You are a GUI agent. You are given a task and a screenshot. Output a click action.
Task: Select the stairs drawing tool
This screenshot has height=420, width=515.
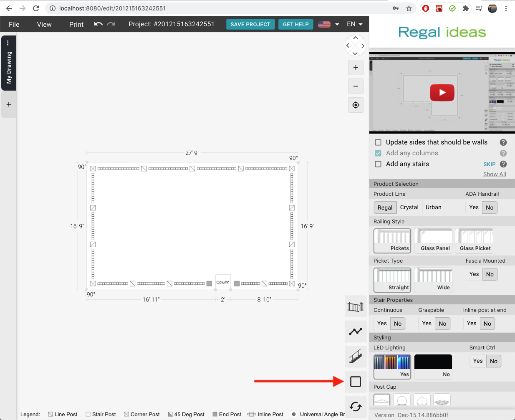(x=355, y=357)
